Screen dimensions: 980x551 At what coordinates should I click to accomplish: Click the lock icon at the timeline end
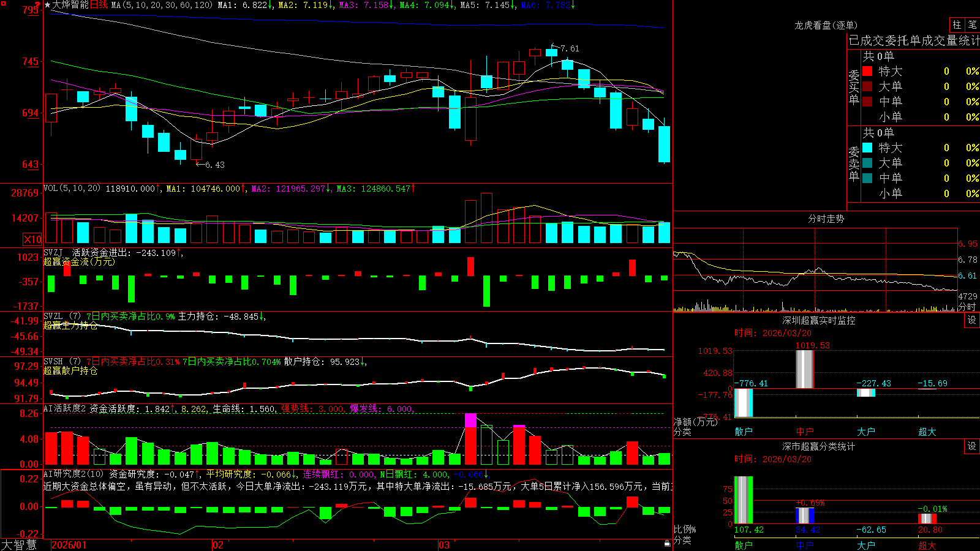pos(668,543)
